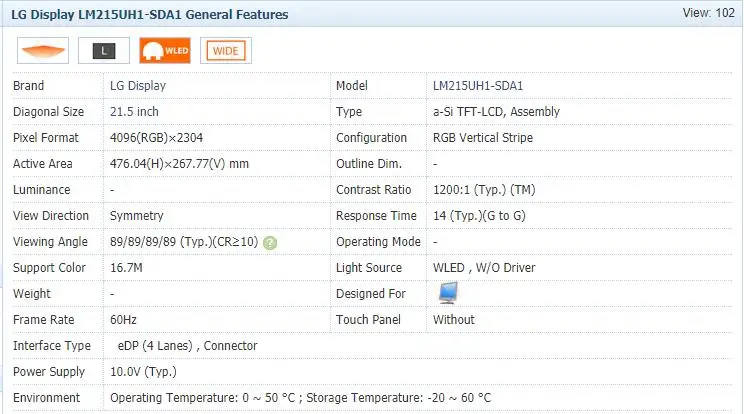This screenshot has width=744, height=414.
Task: Click the orange viewing angle symmetry icon
Action: (43, 50)
